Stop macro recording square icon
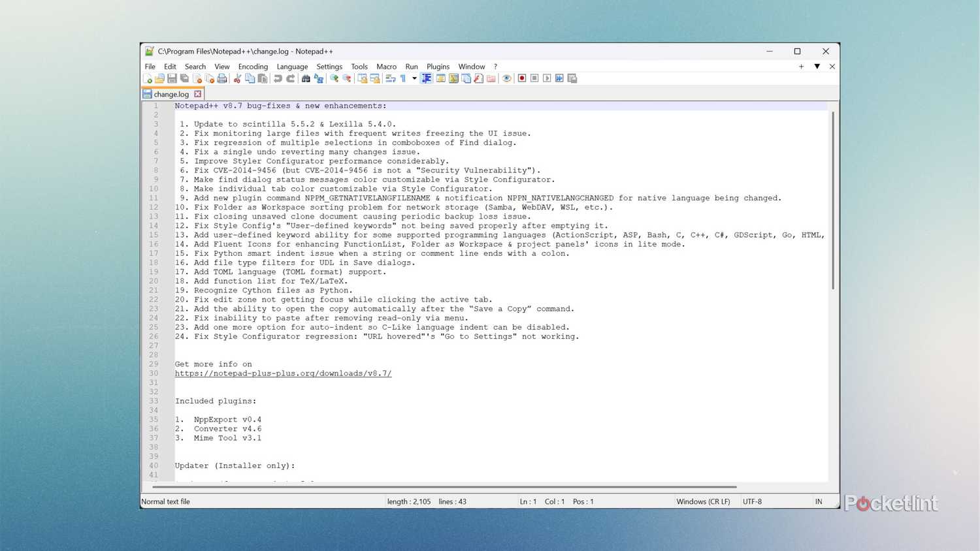980x551 pixels. pyautogui.click(x=534, y=78)
